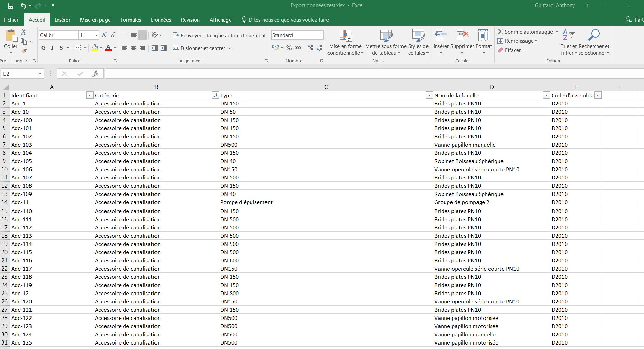Click the Increase font size icon
The image size is (644, 349).
click(x=104, y=35)
